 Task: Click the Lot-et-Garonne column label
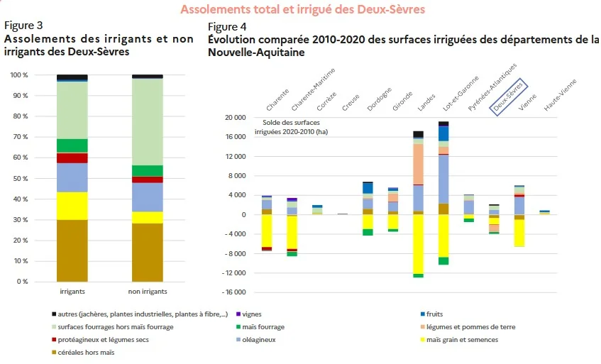click(461, 93)
